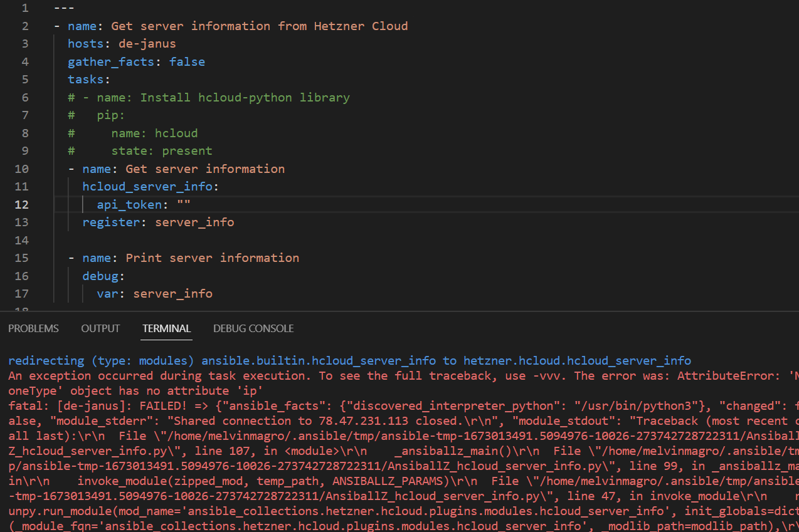Click line number 10 in the gutter
The image size is (799, 532).
click(21, 169)
